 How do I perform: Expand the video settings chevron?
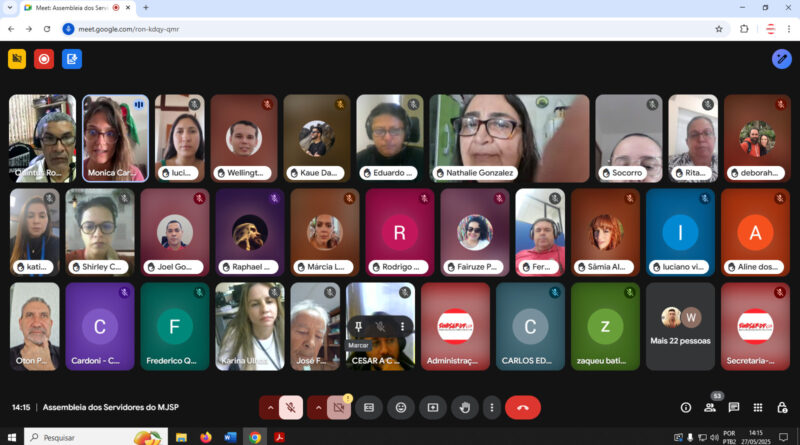click(x=317, y=407)
